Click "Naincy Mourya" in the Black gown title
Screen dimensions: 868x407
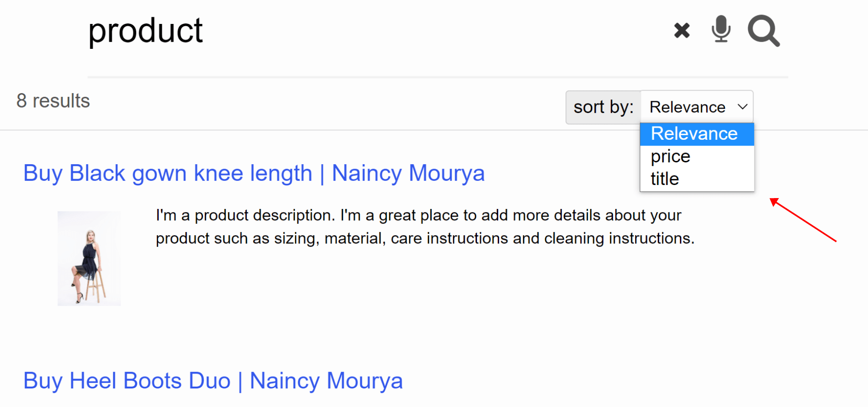coord(408,173)
